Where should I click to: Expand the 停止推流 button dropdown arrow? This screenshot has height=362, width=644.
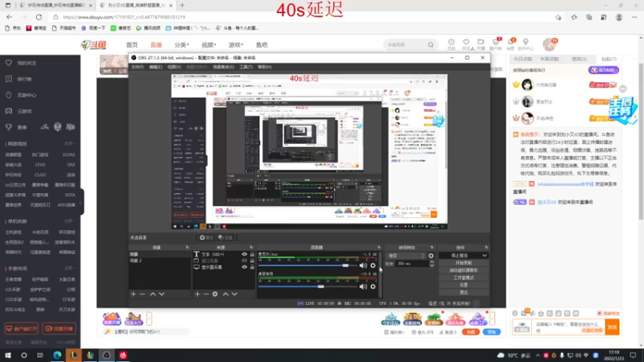point(485,255)
